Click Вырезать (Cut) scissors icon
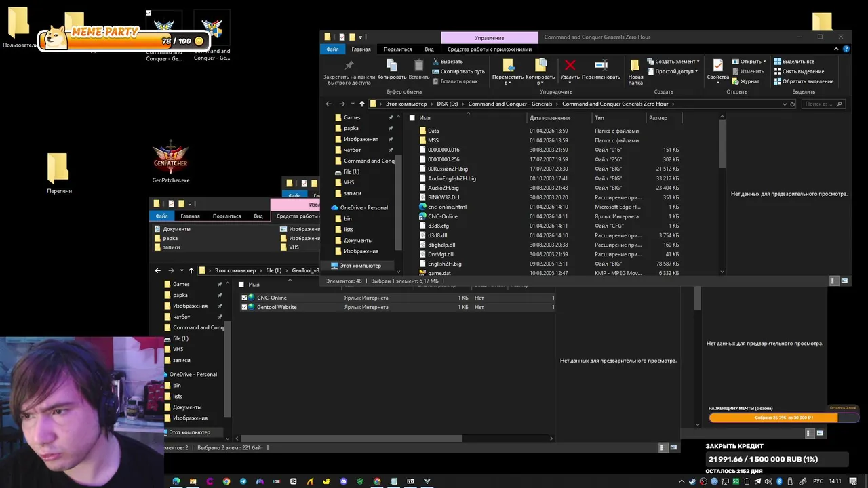This screenshot has height=488, width=868. tap(436, 62)
